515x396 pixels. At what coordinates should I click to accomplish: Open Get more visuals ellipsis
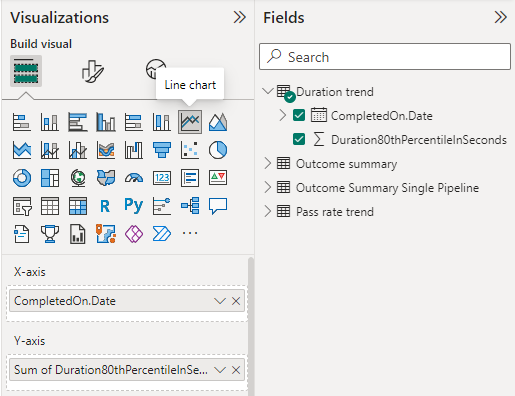pos(190,233)
